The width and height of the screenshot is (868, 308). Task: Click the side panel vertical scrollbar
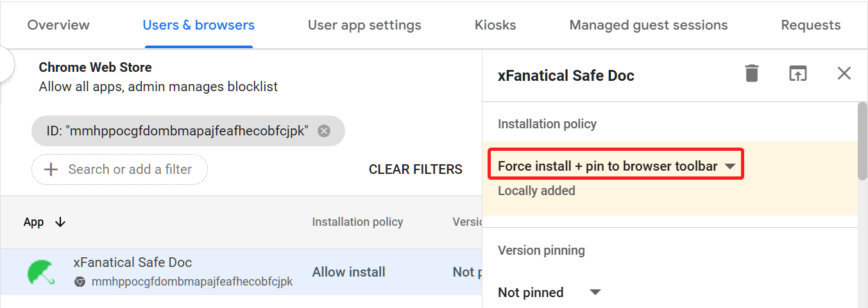(862, 141)
